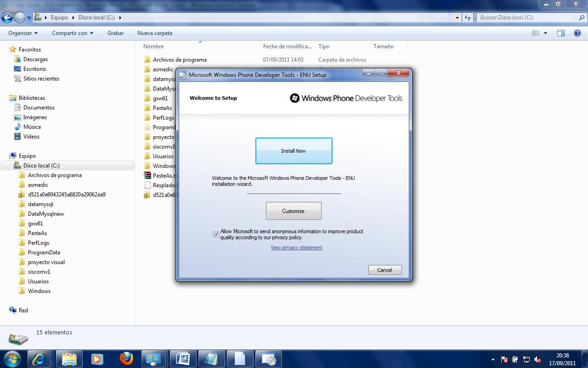Screen dimensions: 588x368
Task: Expand the view options dropdown arrow
Action: pos(545,33)
